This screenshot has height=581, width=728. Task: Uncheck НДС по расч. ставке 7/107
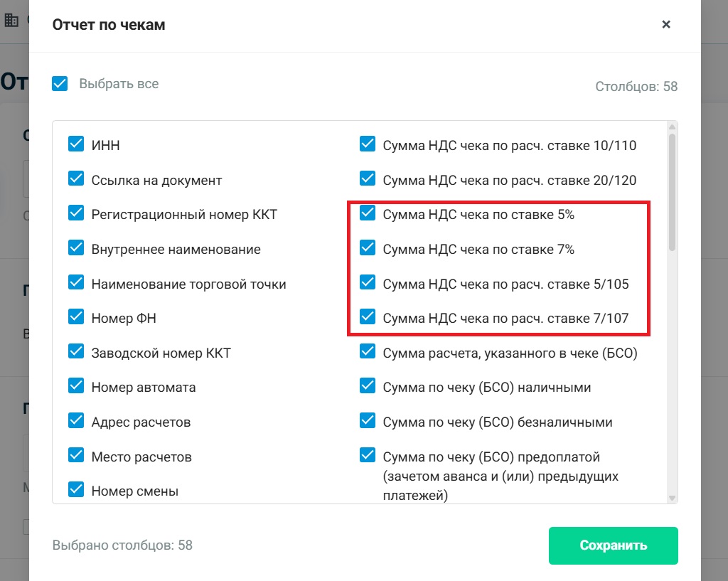(x=368, y=316)
